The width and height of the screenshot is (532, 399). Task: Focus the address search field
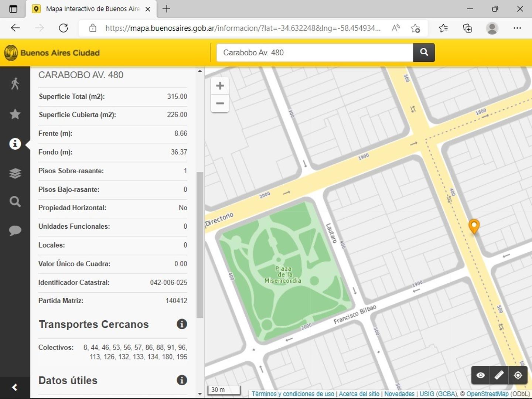(315, 52)
